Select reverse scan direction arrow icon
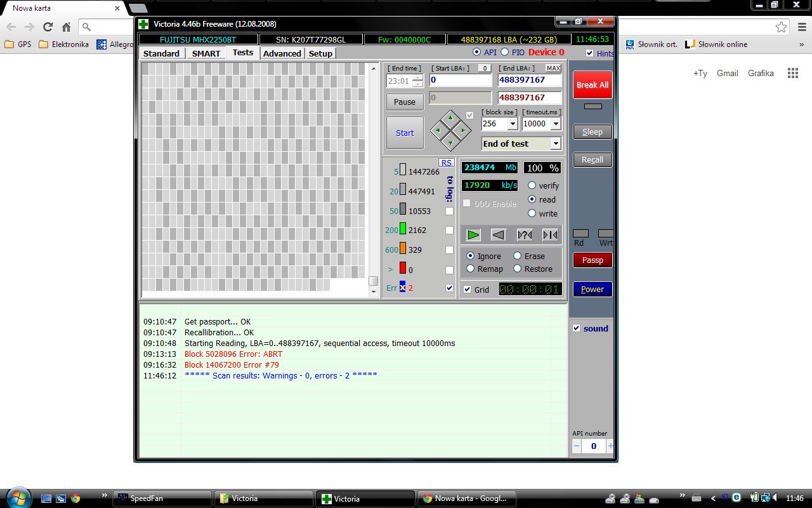812x508 pixels. click(x=499, y=235)
